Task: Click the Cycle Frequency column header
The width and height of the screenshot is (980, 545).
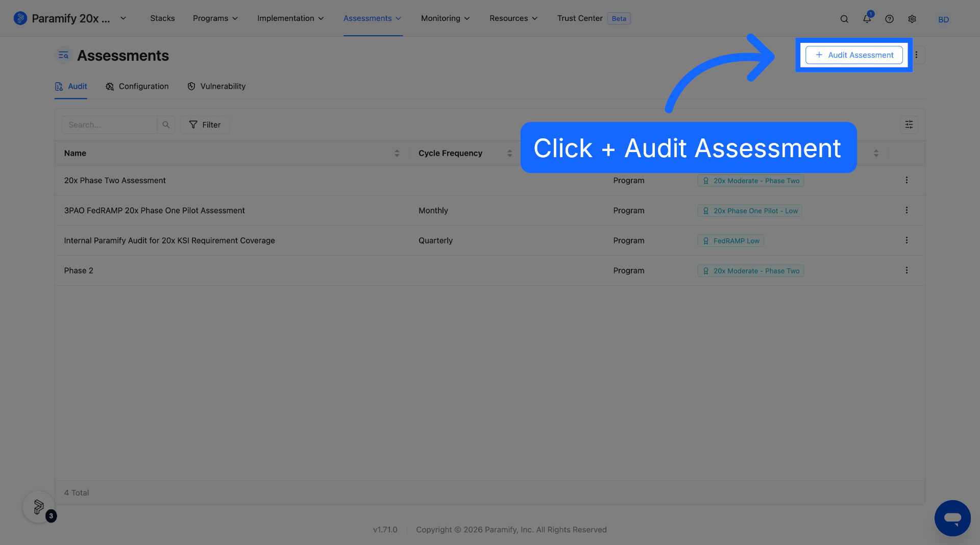Action: [450, 153]
